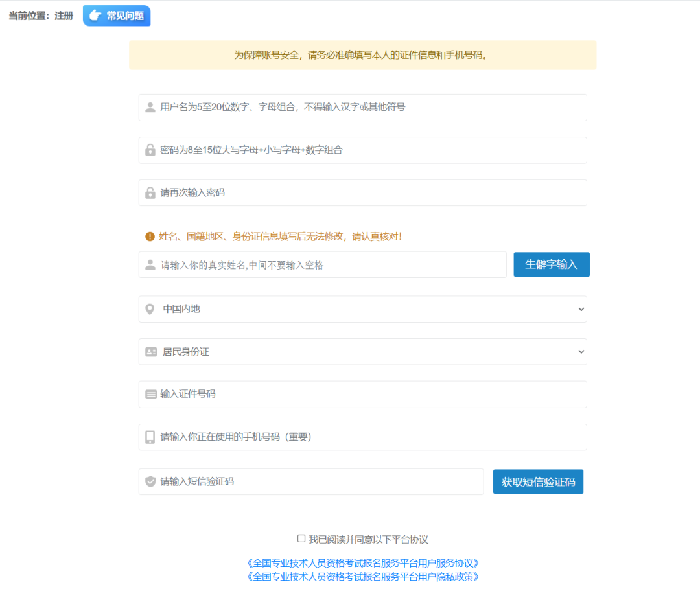Click the person icon beside real name field
The width and height of the screenshot is (700, 589).
(150, 264)
